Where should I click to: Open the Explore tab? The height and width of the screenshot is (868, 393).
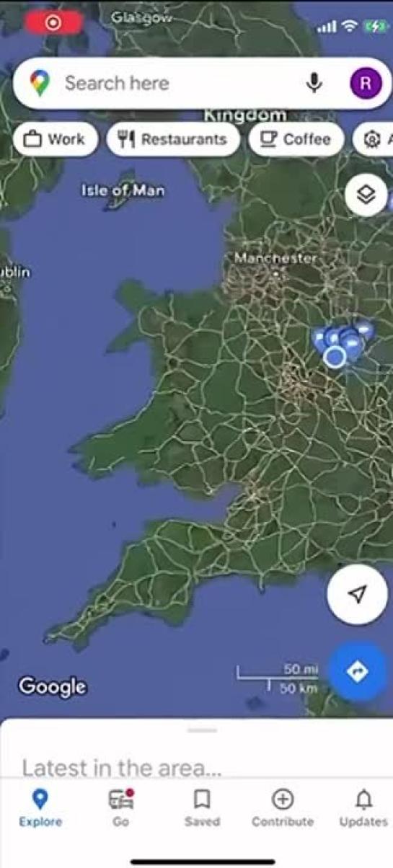pyautogui.click(x=40, y=807)
